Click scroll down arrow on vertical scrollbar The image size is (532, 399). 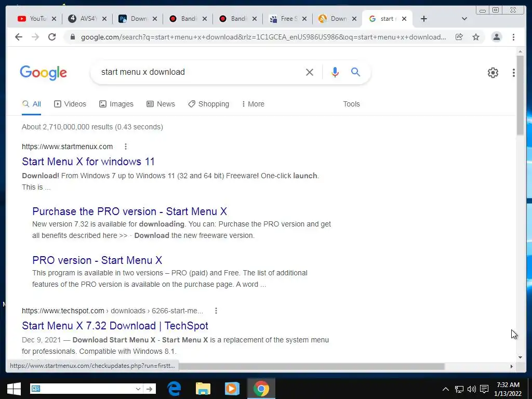(x=520, y=357)
